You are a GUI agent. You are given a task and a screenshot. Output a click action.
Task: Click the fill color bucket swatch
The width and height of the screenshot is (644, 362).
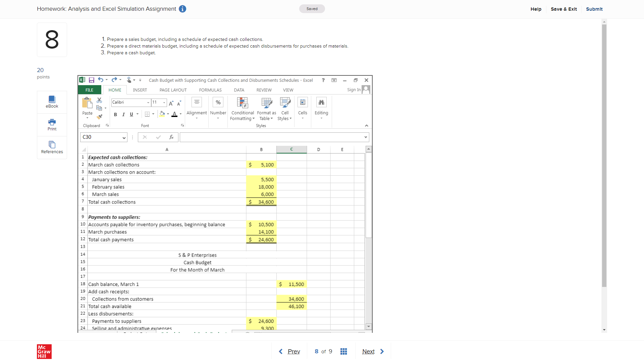point(162,114)
